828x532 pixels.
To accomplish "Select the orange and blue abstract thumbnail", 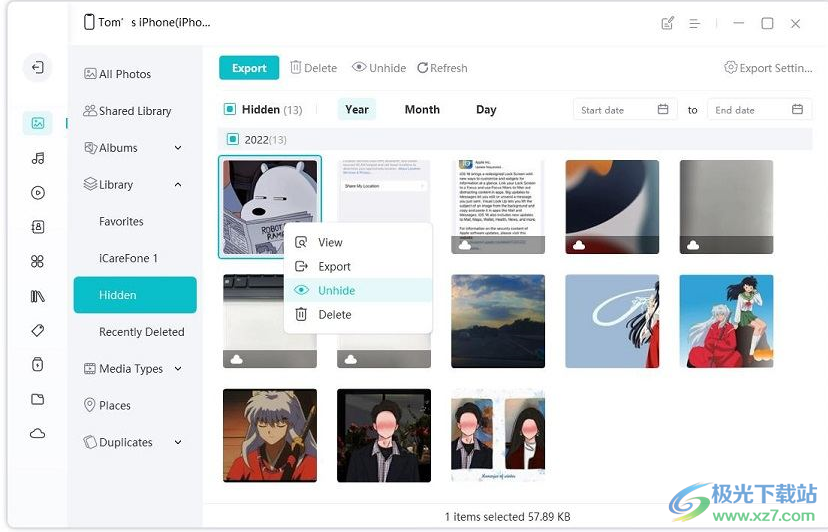I will (x=611, y=207).
